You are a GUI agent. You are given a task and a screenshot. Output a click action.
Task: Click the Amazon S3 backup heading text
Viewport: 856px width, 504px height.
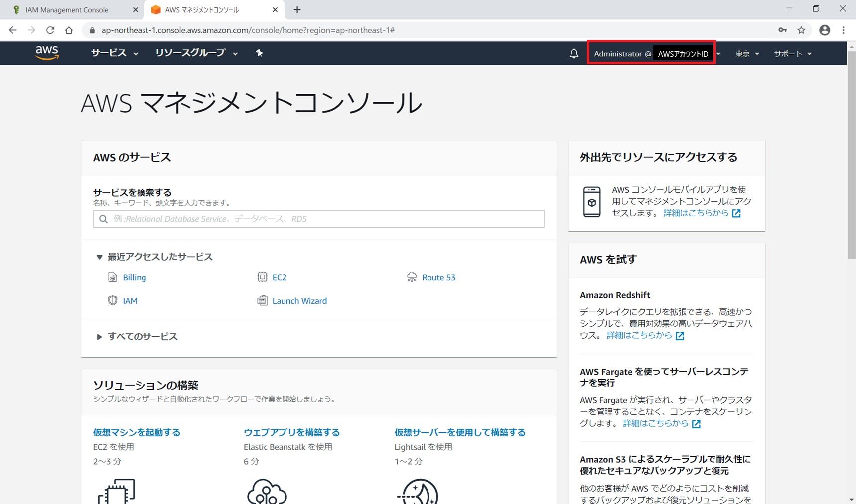(x=665, y=465)
